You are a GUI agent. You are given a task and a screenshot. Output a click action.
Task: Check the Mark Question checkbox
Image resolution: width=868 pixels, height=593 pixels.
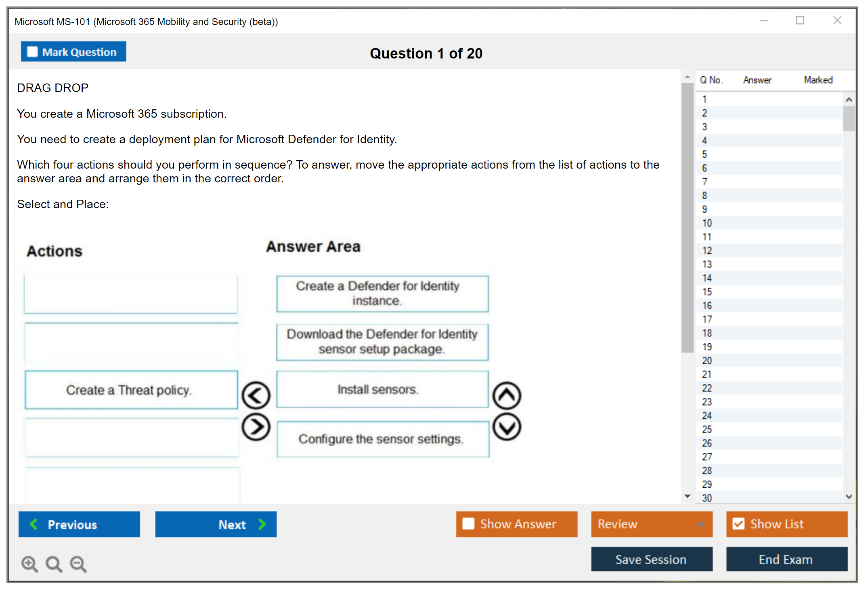click(32, 52)
